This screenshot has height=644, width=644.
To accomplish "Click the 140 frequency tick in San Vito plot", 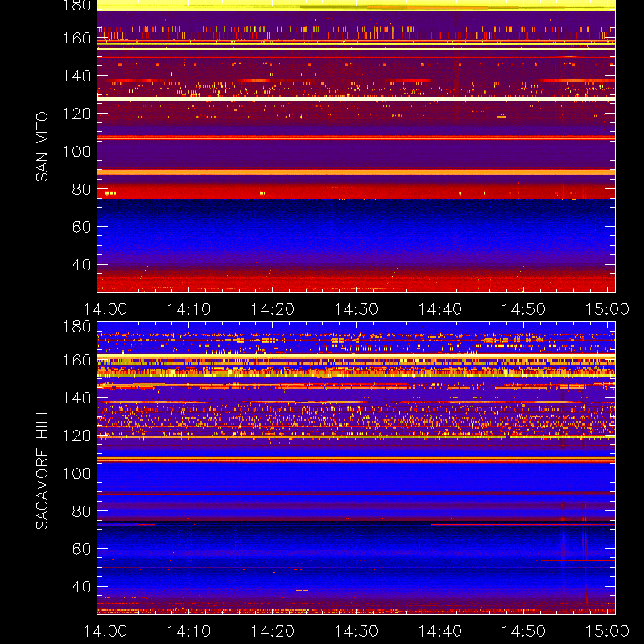I will click(76, 76).
